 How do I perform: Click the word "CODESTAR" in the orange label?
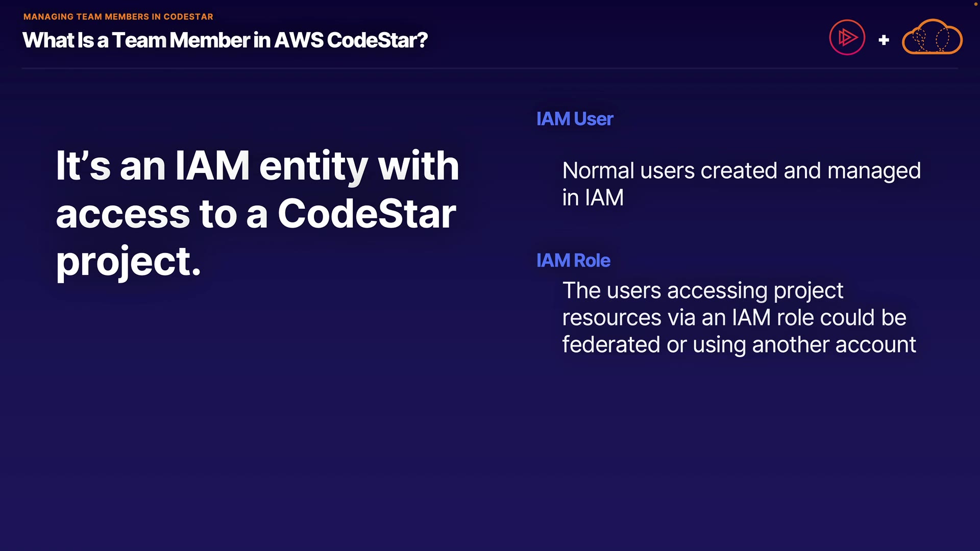coord(188,16)
